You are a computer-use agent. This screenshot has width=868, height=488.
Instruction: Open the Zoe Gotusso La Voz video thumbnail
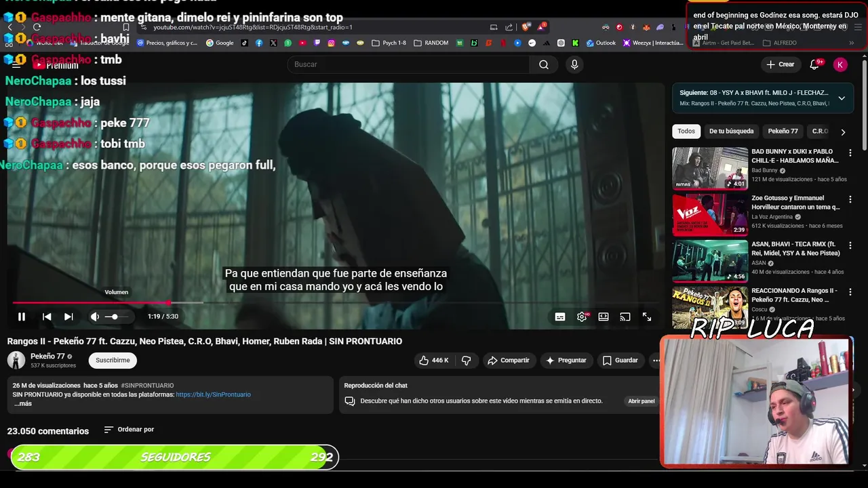pyautogui.click(x=710, y=215)
